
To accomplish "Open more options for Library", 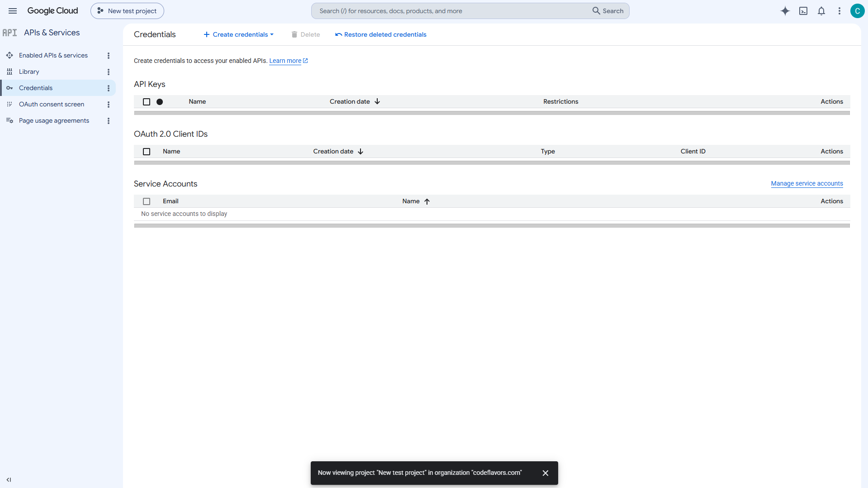I will click(x=109, y=72).
